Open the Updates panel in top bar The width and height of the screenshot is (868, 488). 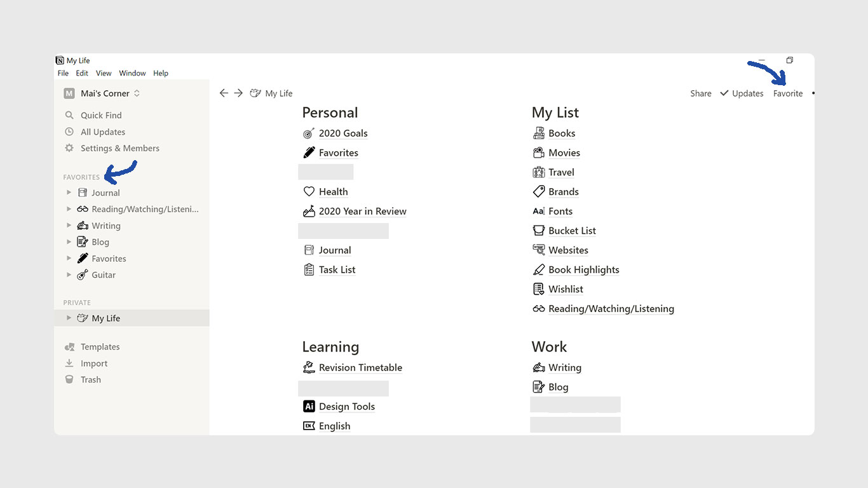coord(742,93)
